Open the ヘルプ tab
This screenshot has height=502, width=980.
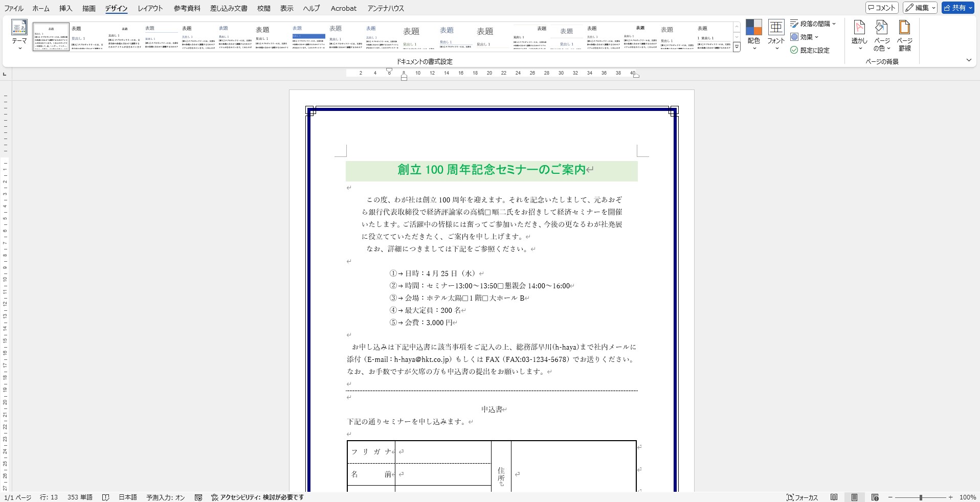[x=311, y=8]
